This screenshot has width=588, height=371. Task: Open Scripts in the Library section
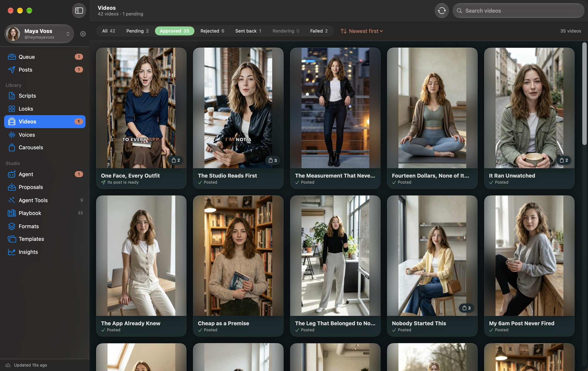coord(45,96)
